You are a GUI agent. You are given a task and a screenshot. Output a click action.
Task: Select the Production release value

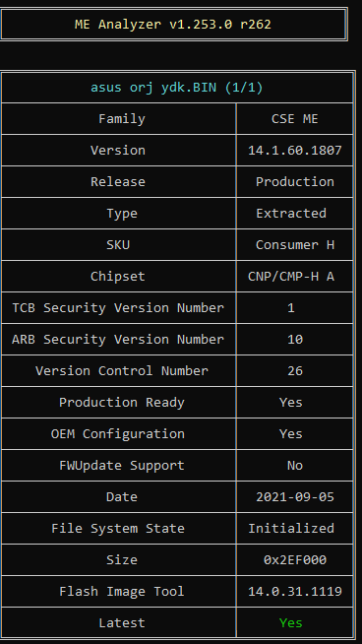(x=295, y=182)
